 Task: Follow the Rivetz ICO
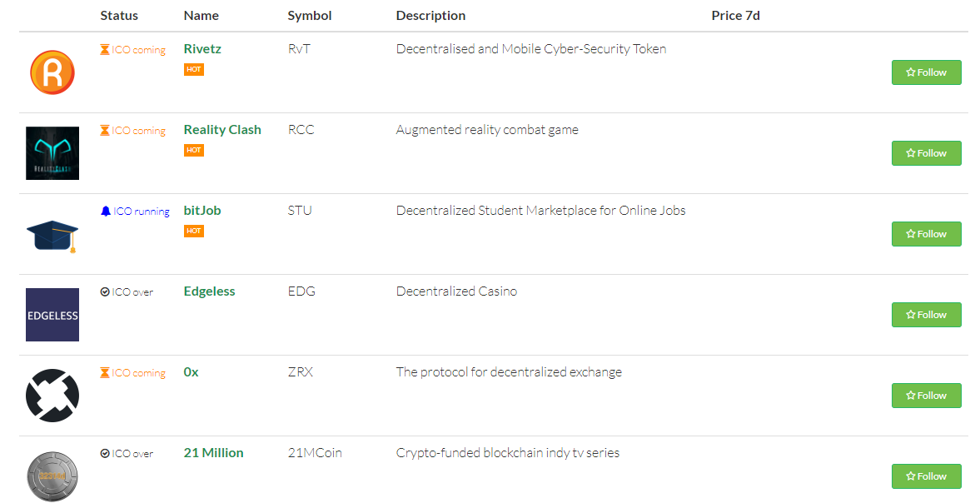click(926, 72)
